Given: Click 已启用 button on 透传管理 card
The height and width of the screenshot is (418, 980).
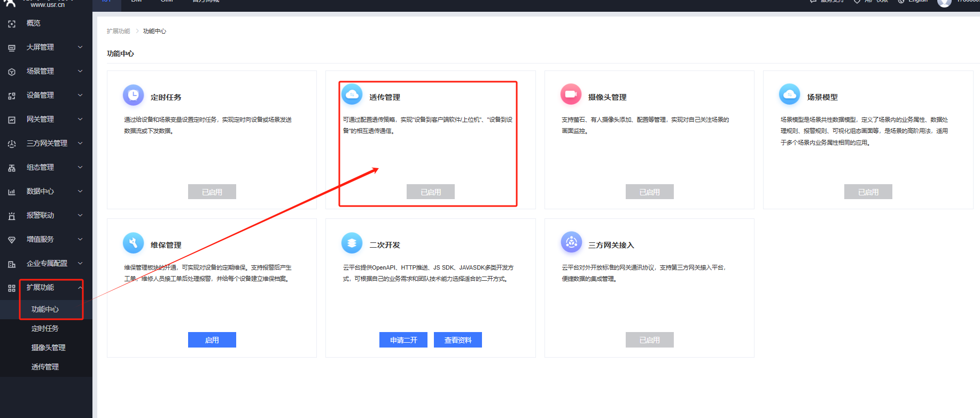Looking at the screenshot, I should (x=431, y=192).
